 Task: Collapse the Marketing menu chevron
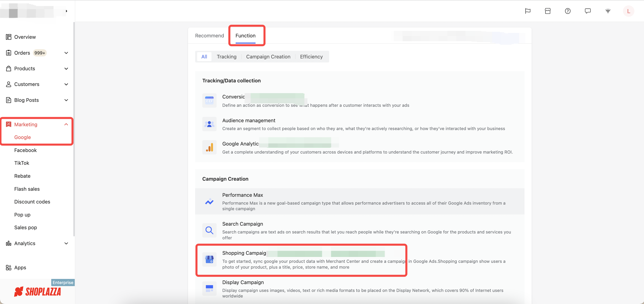tap(66, 124)
